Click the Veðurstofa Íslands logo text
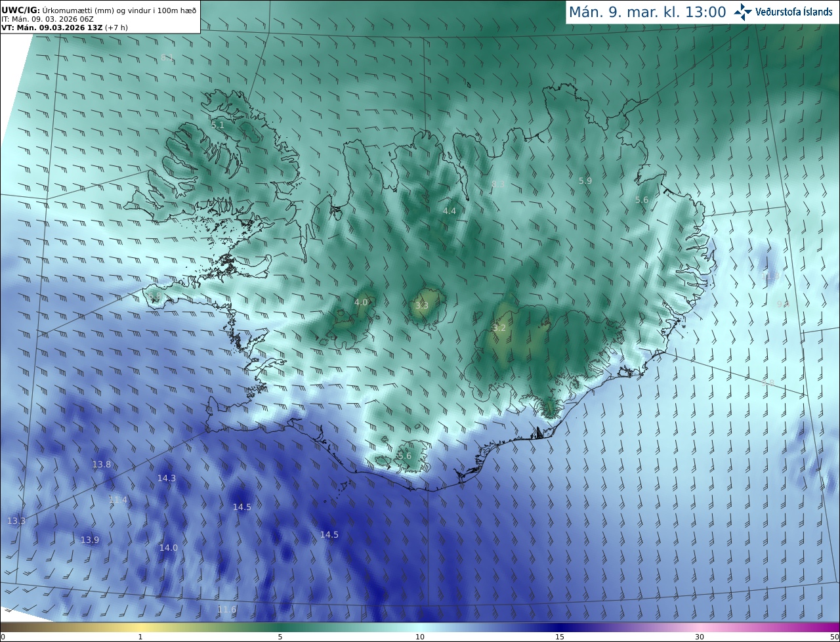This screenshot has width=840, height=642. coord(794,12)
